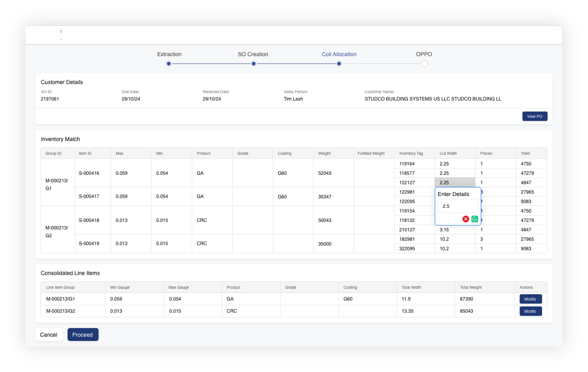Click the Enter Details input field
This screenshot has width=588, height=372.
click(457, 206)
